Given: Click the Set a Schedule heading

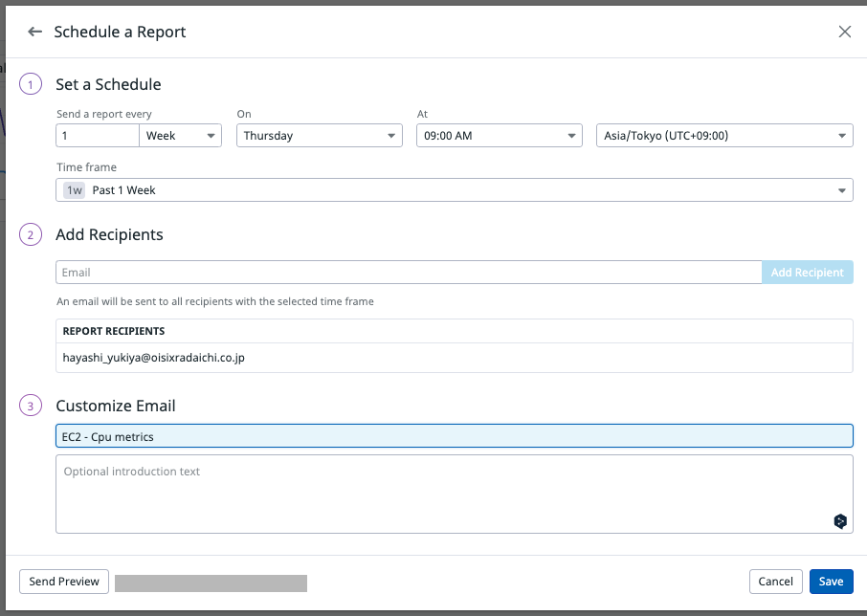Looking at the screenshot, I should point(108,84).
